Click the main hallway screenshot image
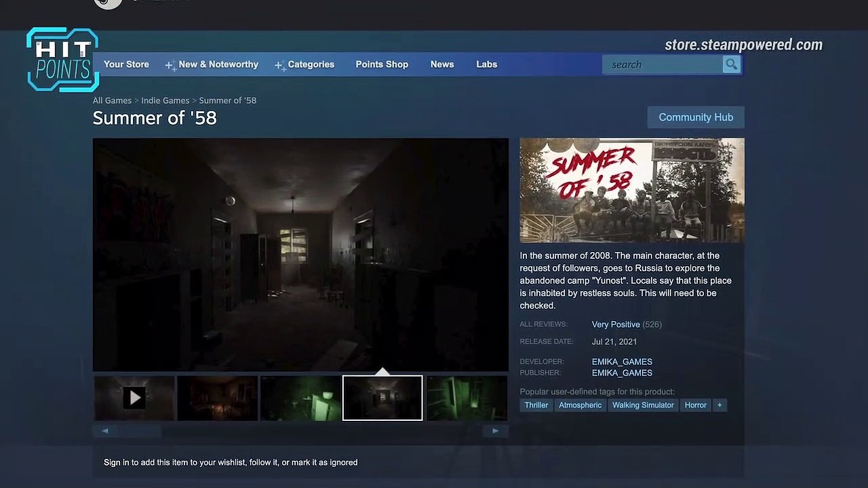Screen dimensions: 868x488 pos(300,255)
